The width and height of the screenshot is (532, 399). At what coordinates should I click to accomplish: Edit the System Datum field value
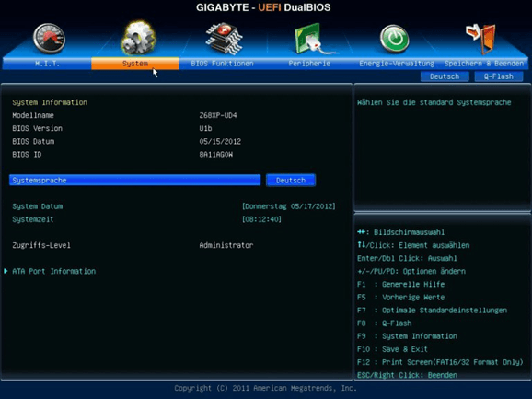289,206
